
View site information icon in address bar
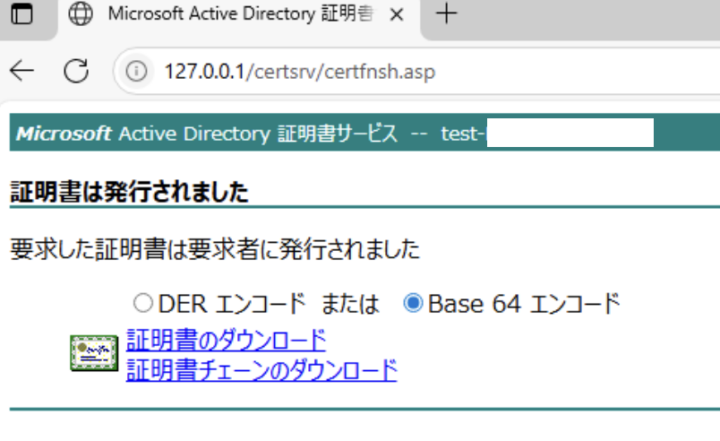pyautogui.click(x=136, y=72)
